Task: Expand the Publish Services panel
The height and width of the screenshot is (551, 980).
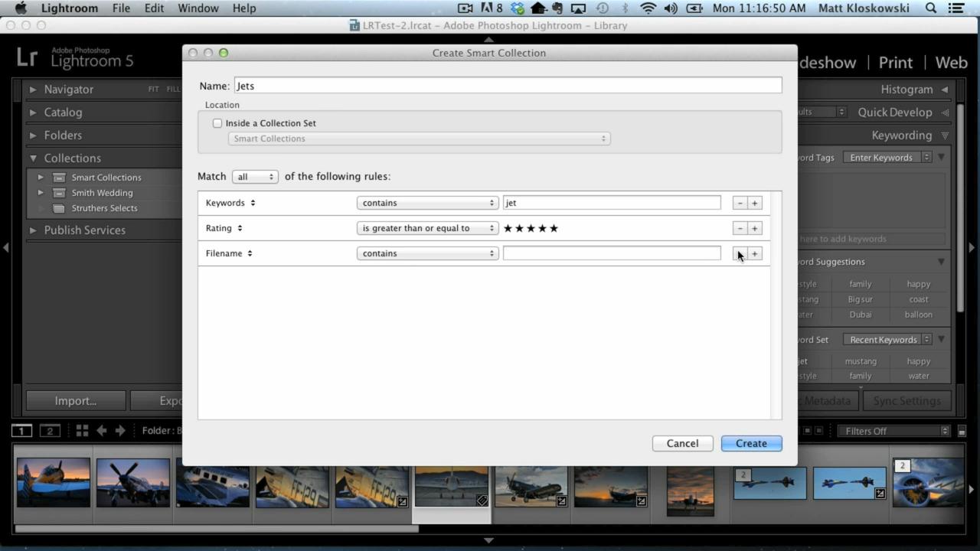Action: 33,230
